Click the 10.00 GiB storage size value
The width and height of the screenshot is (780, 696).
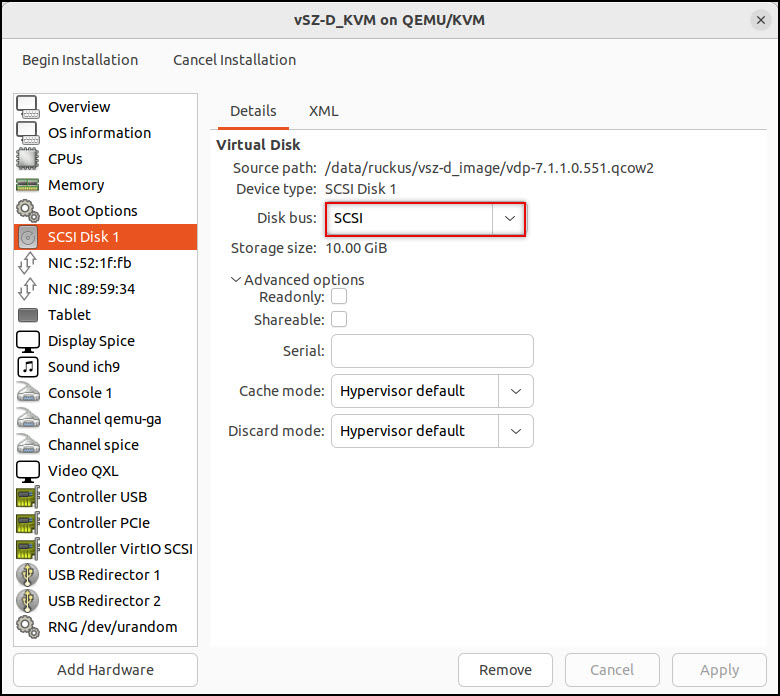(356, 248)
